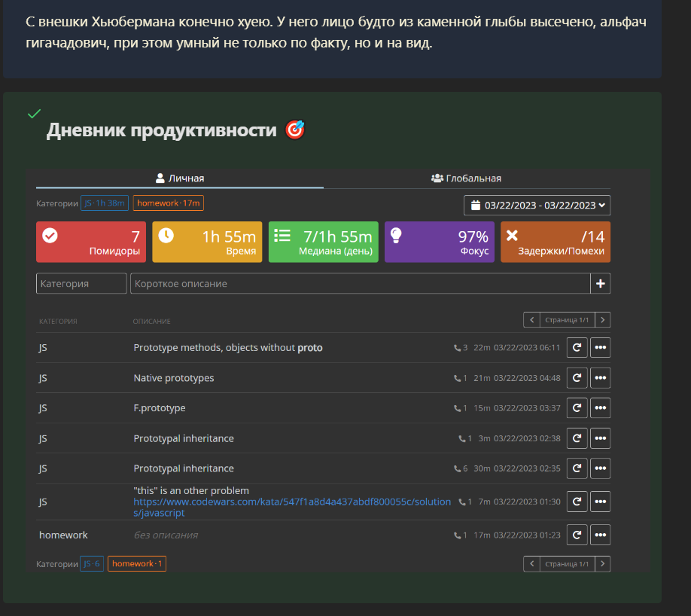Click repeat icon for Prototype methods row
The image size is (691, 616).
pos(577,347)
